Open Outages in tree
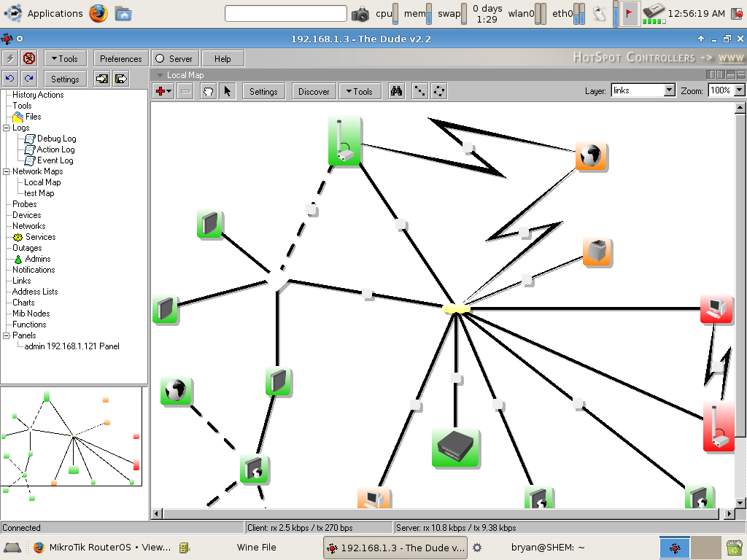The width and height of the screenshot is (747, 560). coord(27,248)
